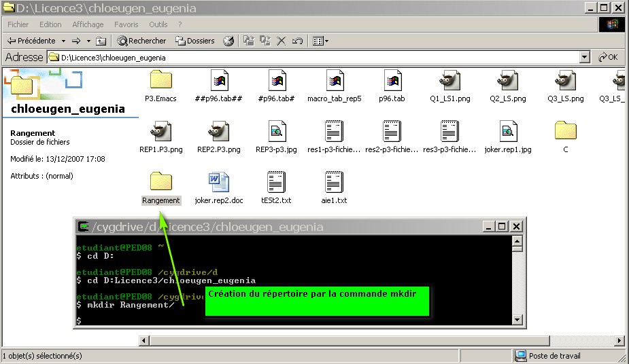Open the Fichier menu
The height and width of the screenshot is (364, 629).
point(18,24)
